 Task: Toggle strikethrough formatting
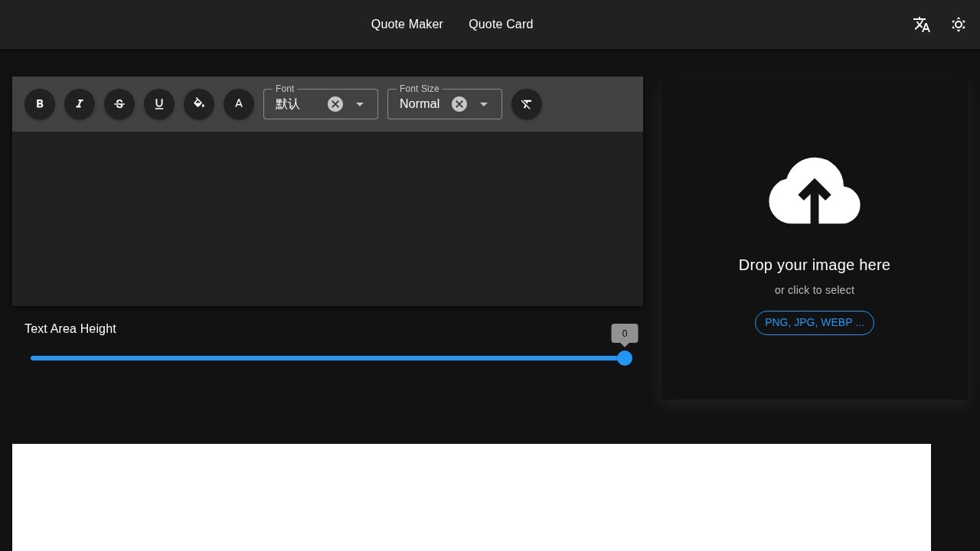click(x=119, y=104)
